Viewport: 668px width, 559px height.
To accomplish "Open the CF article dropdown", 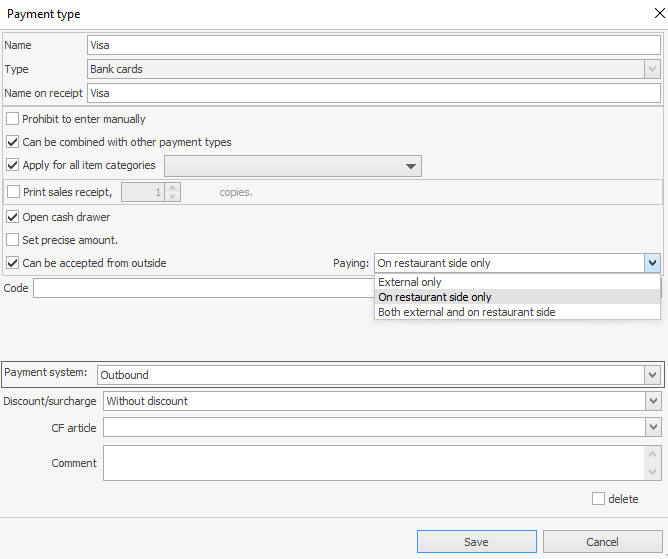I will (x=652, y=427).
